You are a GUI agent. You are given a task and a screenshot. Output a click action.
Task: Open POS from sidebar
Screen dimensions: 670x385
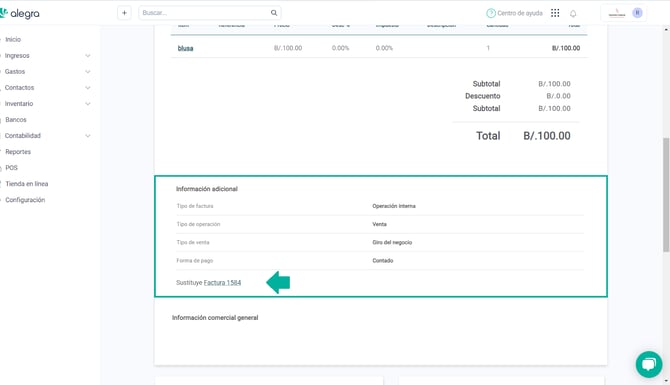(x=12, y=168)
